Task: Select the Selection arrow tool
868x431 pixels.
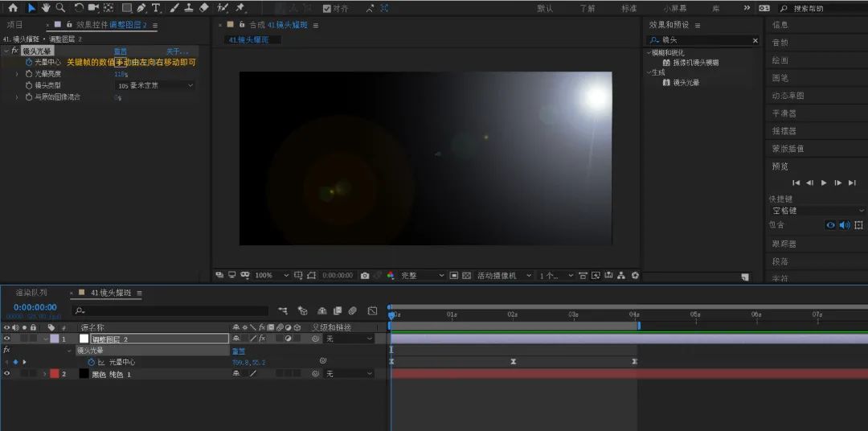Action: coord(31,8)
